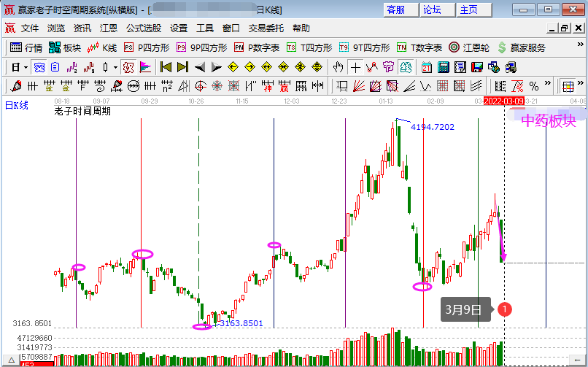The width and height of the screenshot is (588, 367).
Task: Step chart back with left triangle icon
Action: point(199,67)
